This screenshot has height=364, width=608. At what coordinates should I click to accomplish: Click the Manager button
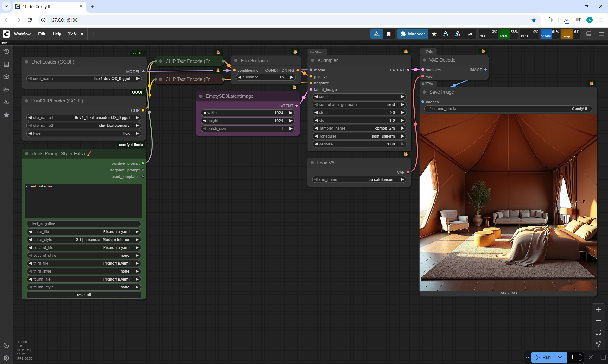(413, 34)
